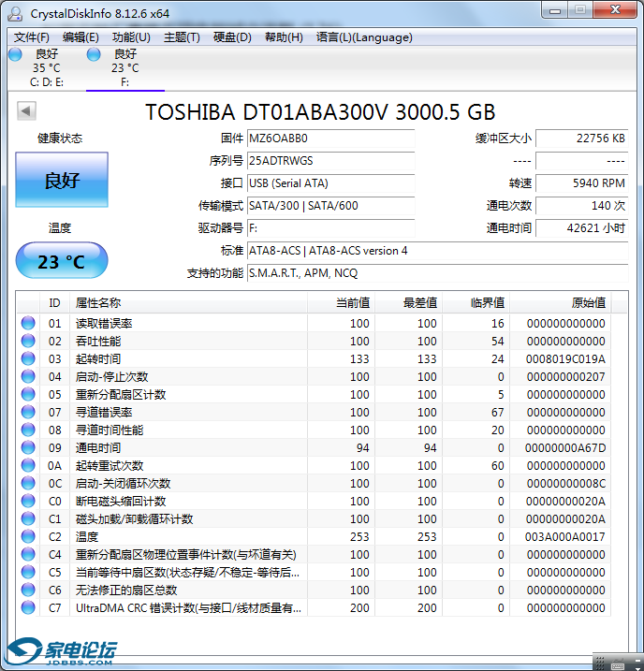Open the 主题(T) menu

point(182,37)
